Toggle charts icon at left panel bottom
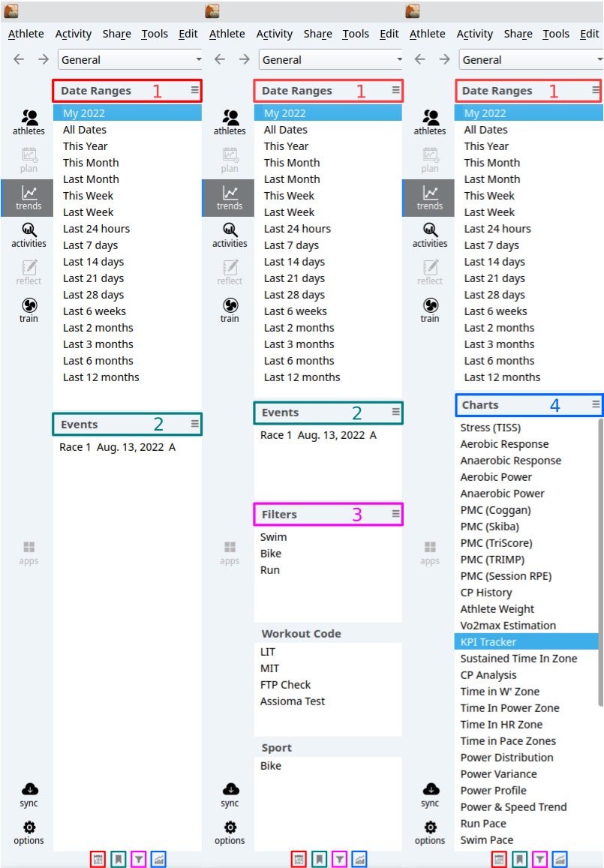Screen dimensions: 604x868 coord(158,859)
